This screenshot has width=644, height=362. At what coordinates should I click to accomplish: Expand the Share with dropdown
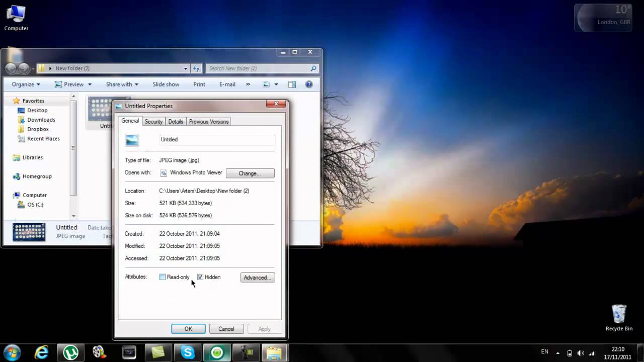pos(122,84)
